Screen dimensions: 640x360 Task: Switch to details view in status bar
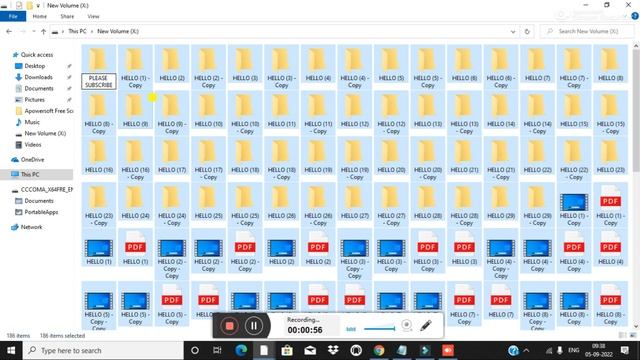tap(622, 336)
